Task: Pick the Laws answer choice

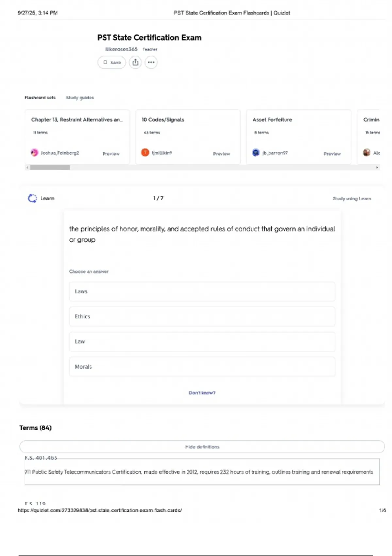Action: [202, 291]
